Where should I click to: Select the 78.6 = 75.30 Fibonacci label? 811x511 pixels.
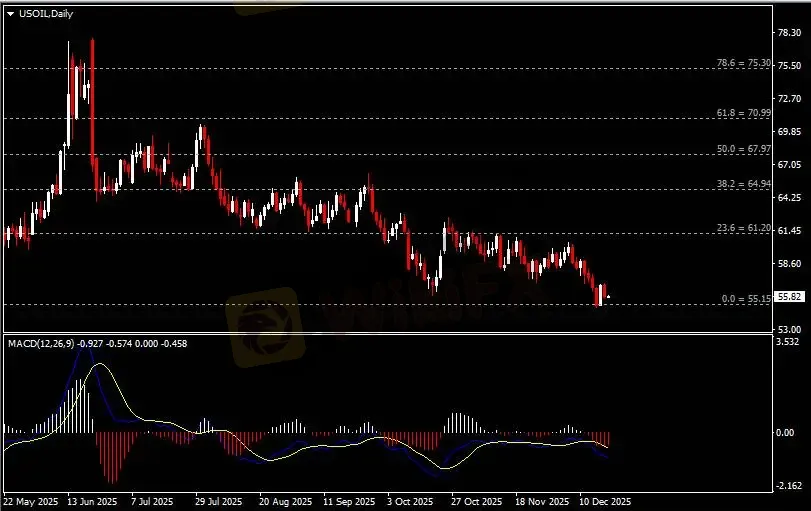pos(743,63)
